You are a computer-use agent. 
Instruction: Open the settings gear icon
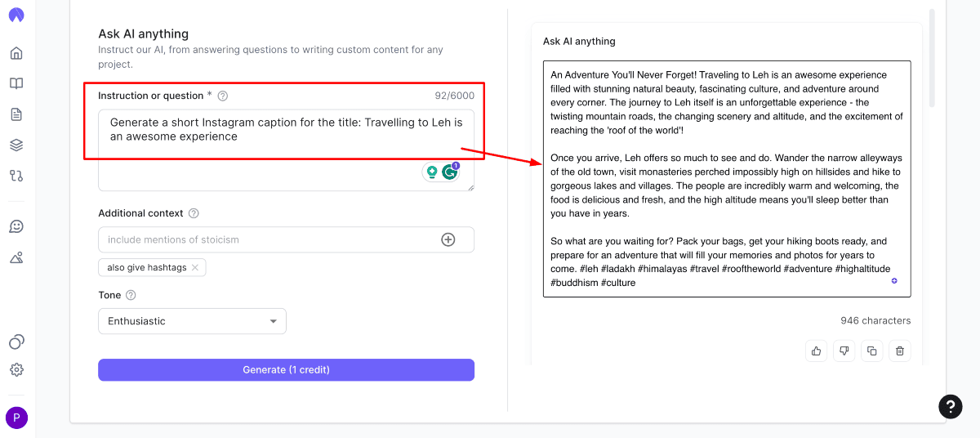[16, 369]
